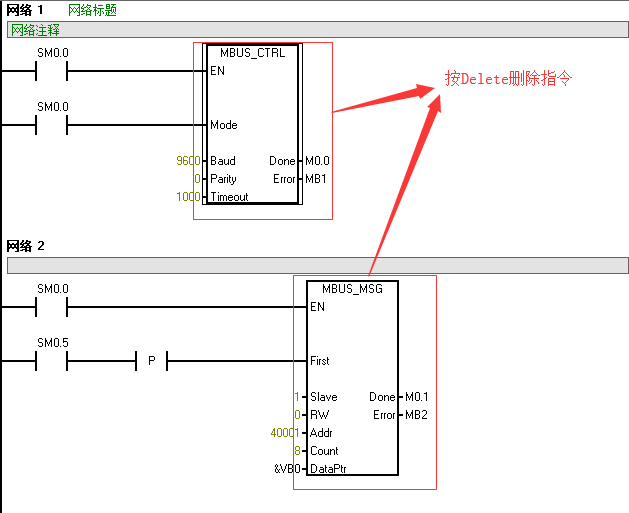Screen dimensions: 629x513
Task: Select the MBUS_MSG instruction block title
Action: point(352,288)
